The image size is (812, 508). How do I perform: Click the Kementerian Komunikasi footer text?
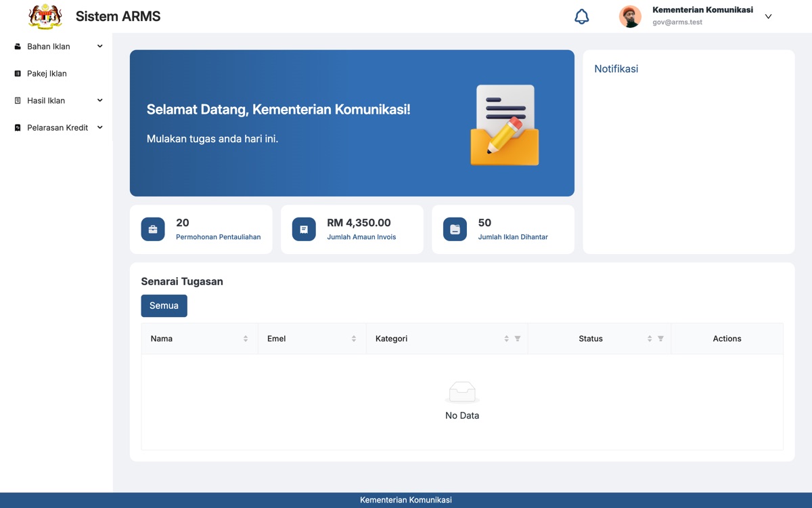[x=406, y=501]
